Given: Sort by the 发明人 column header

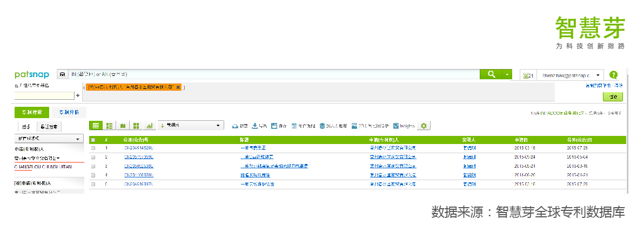Looking at the screenshot, I should tap(468, 140).
